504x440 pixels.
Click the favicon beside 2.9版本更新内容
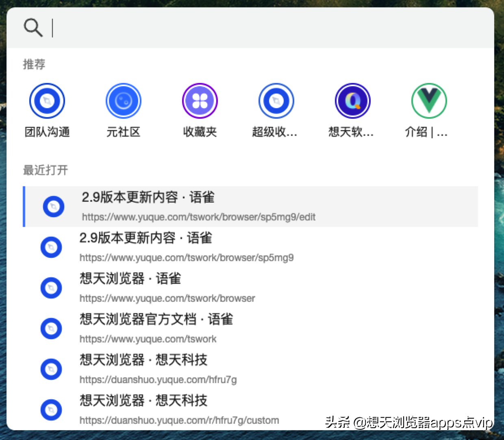pos(53,207)
